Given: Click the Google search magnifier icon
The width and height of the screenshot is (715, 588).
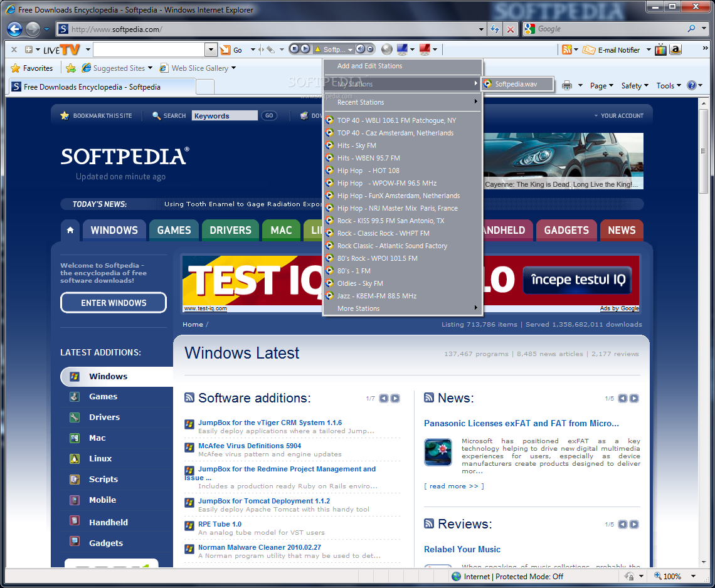Looking at the screenshot, I should click(691, 29).
